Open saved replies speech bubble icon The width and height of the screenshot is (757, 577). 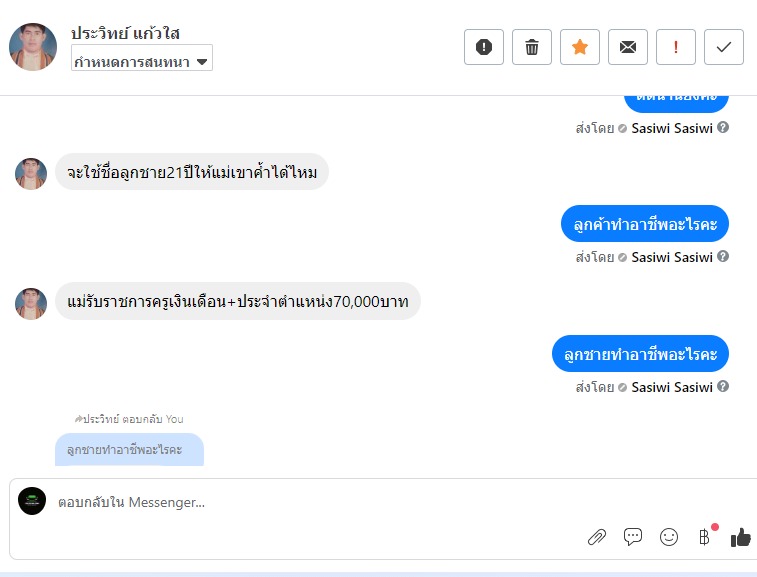click(633, 537)
